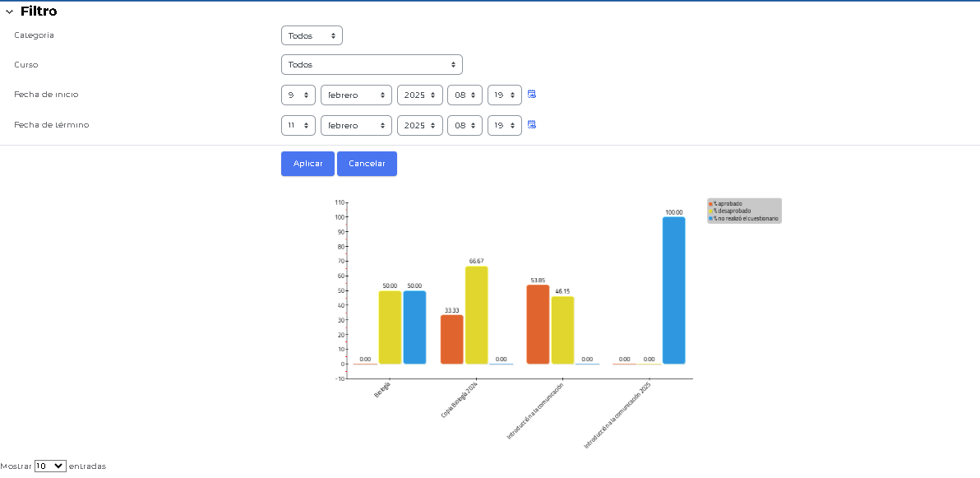Open the Curso dropdown
The height and width of the screenshot is (478, 980).
point(372,64)
